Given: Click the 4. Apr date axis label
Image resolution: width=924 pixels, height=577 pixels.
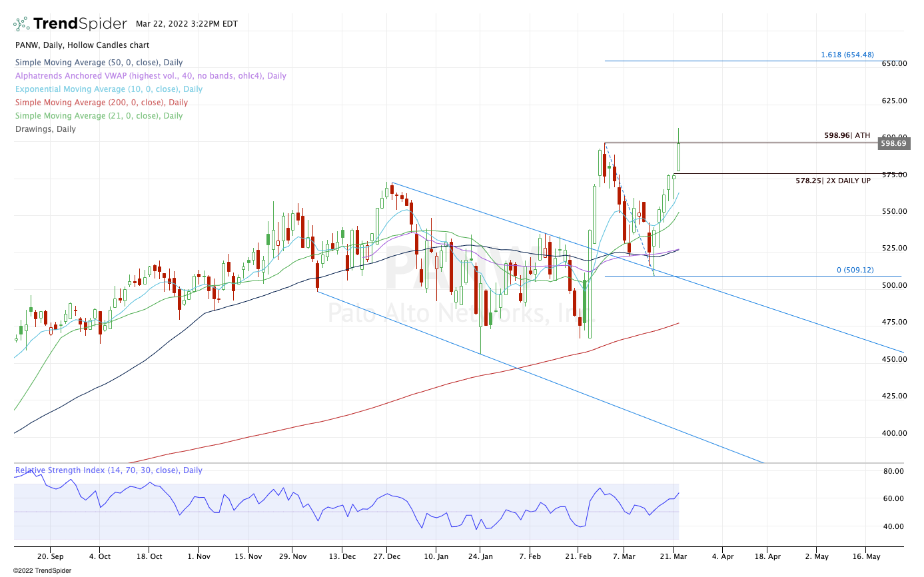Looking at the screenshot, I should click(x=723, y=556).
